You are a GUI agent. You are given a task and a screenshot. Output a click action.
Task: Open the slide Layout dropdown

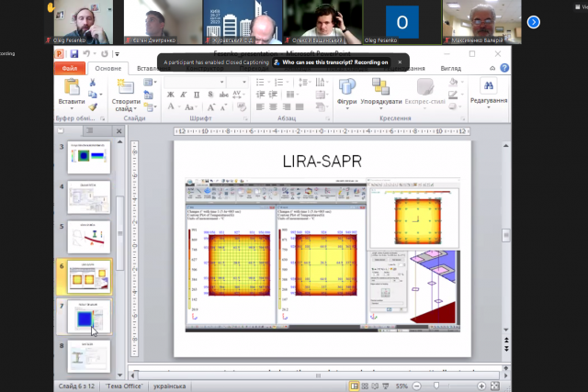pos(150,82)
